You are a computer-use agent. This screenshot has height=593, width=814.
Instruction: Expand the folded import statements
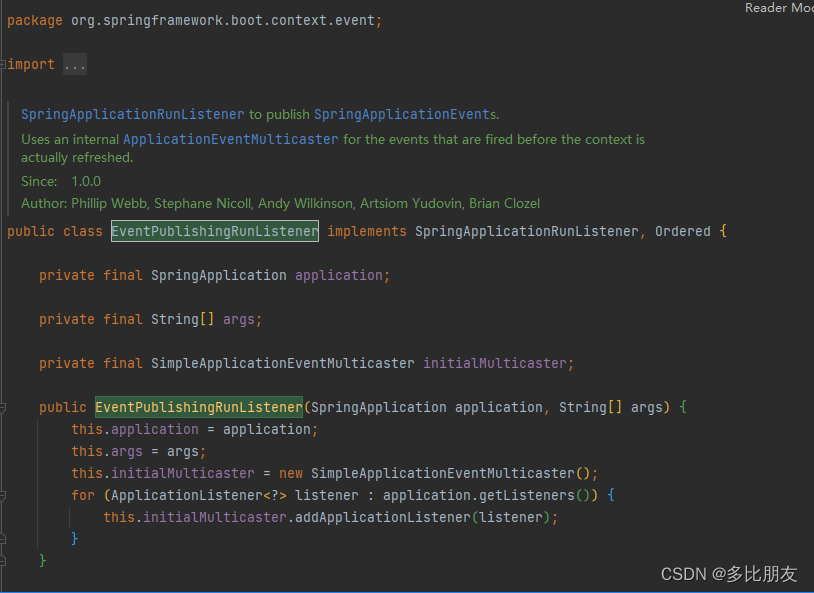coord(75,63)
